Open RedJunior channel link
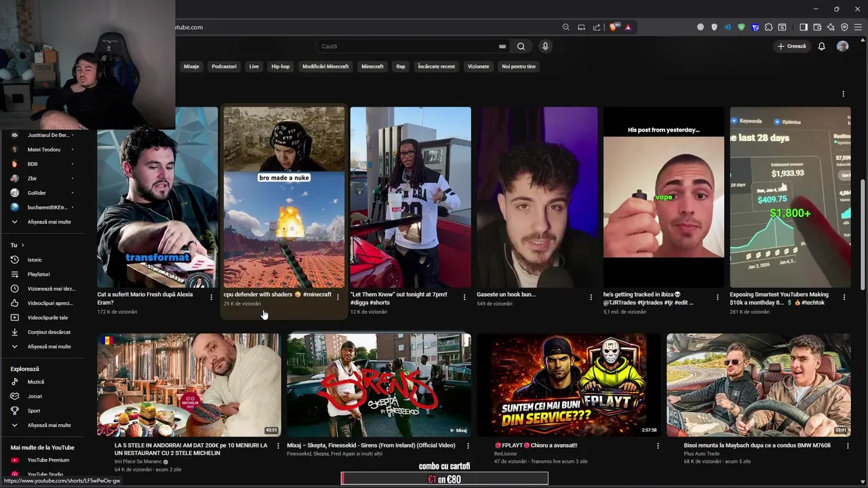This screenshot has width=868, height=488. (x=505, y=453)
